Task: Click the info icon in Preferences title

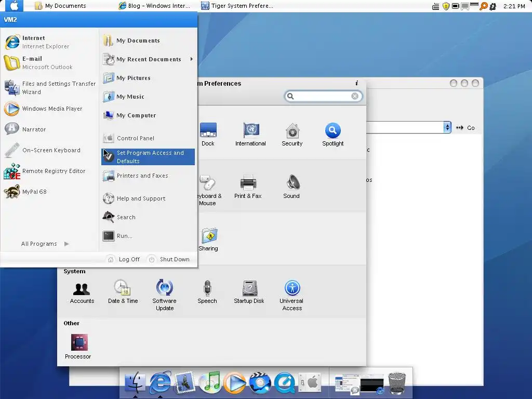Action: 356,83
